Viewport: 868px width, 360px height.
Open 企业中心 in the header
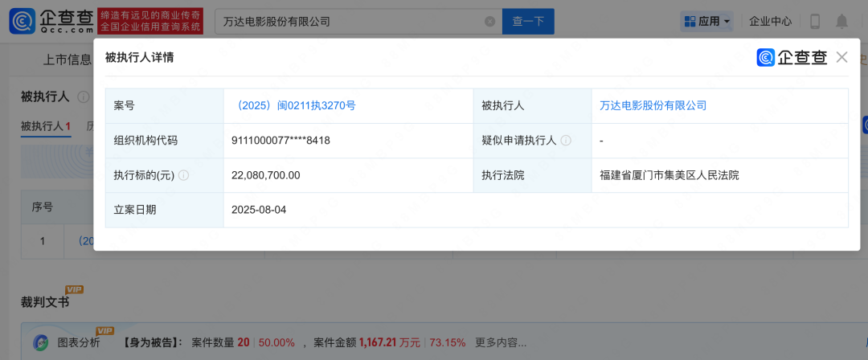[770, 22]
